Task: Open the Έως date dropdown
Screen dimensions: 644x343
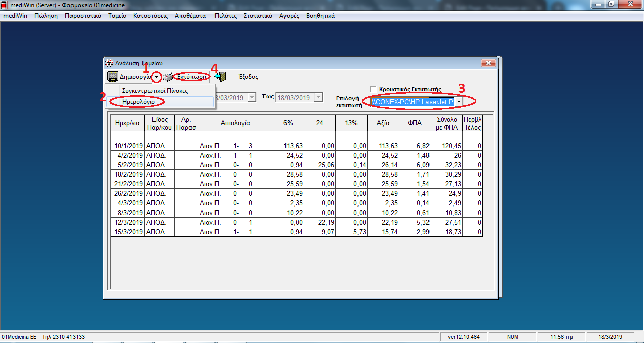Action: (x=318, y=97)
